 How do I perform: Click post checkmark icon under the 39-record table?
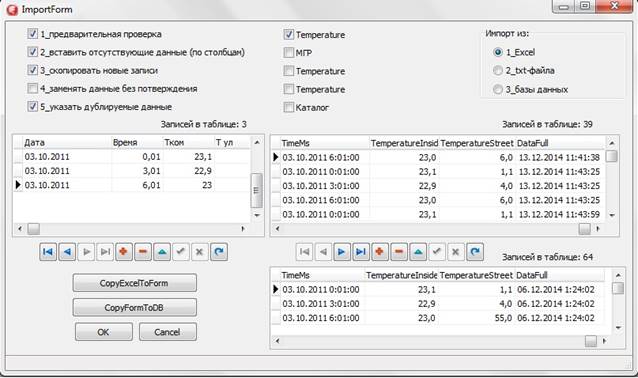pyautogui.click(x=437, y=252)
